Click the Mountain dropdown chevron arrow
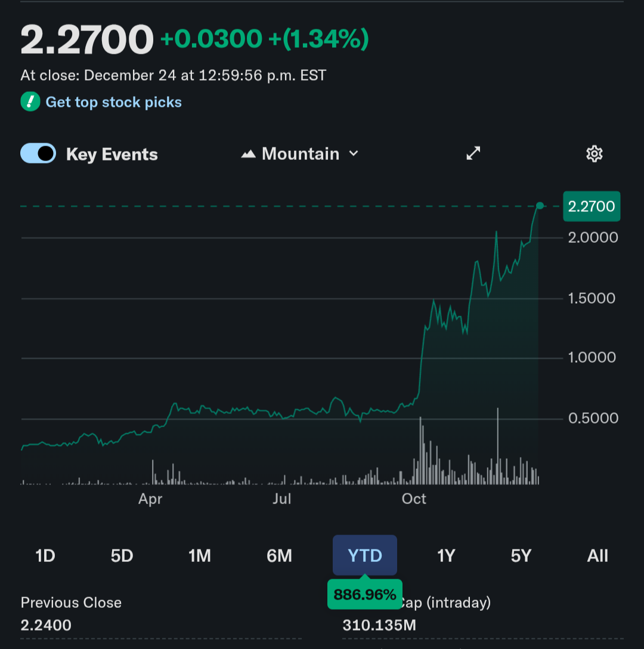Image resolution: width=644 pixels, height=649 pixels. (354, 153)
